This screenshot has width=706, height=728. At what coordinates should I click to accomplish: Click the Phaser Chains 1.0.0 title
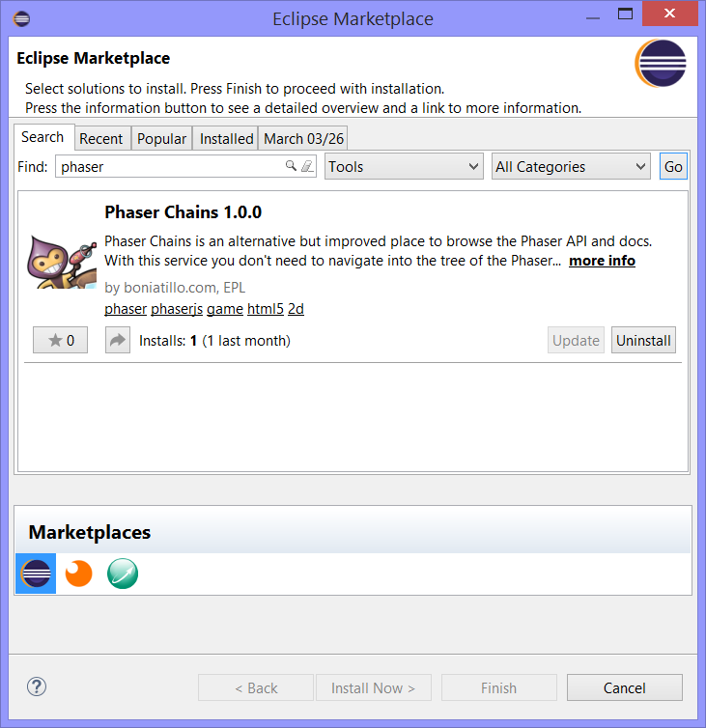[x=183, y=212]
